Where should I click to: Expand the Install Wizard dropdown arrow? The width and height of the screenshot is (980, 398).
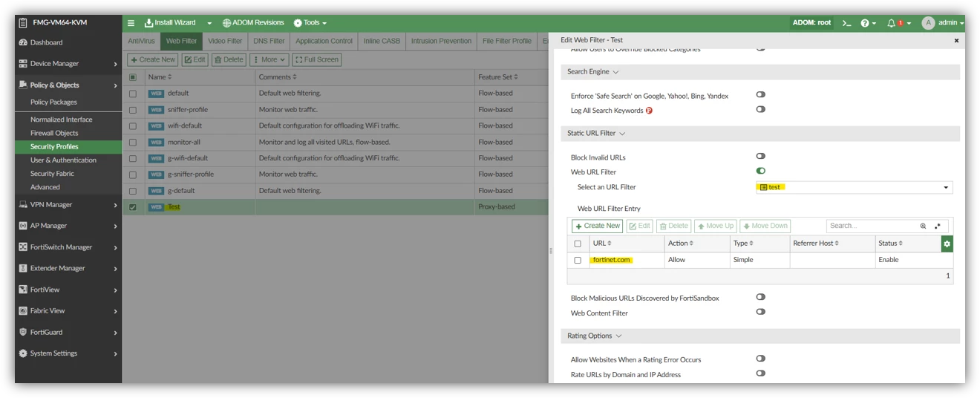click(209, 23)
